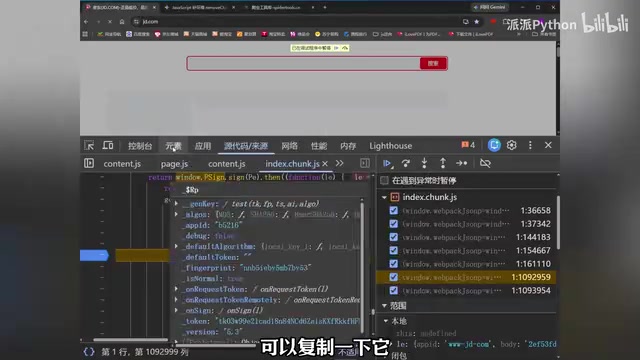Select the page.js file tab
This screenshot has width=640, height=360.
[174, 164]
